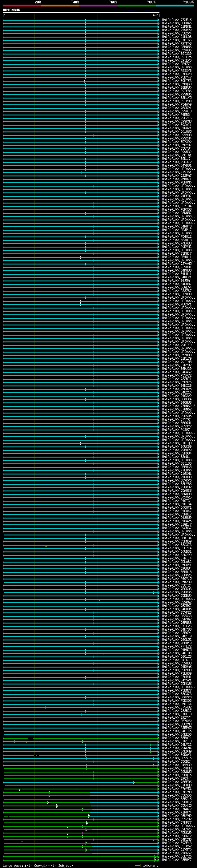
Task: Select the UniRef100_Q1G0Z1 label
Action: (x=177, y=128)
